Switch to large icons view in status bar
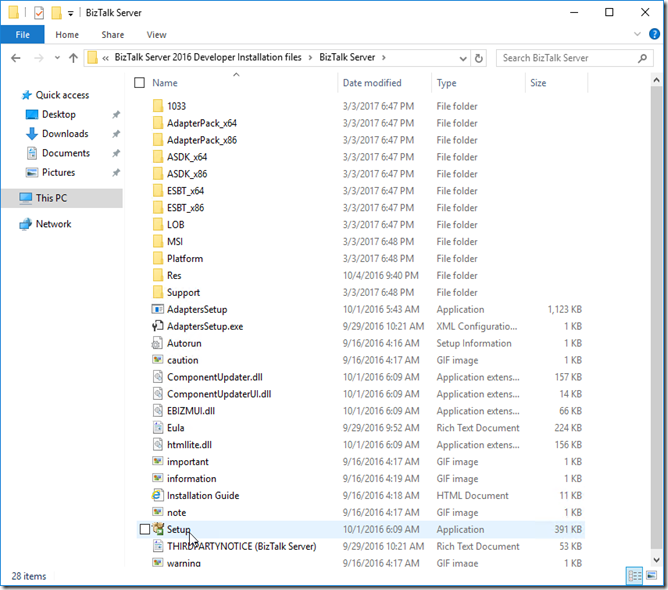 click(651, 575)
